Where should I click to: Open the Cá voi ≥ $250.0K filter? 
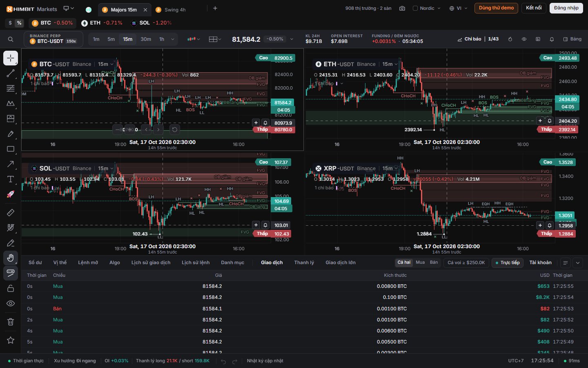[466, 263]
